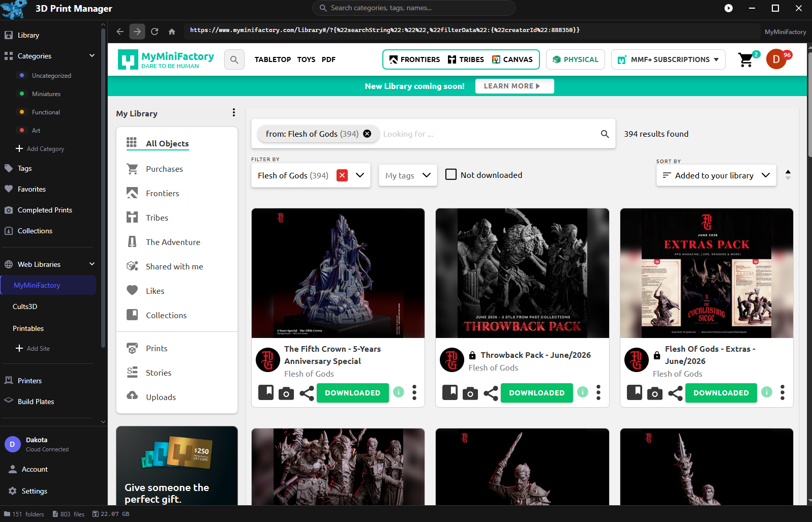Open the CANVAS navigation link
The width and height of the screenshot is (812, 522).
point(512,59)
